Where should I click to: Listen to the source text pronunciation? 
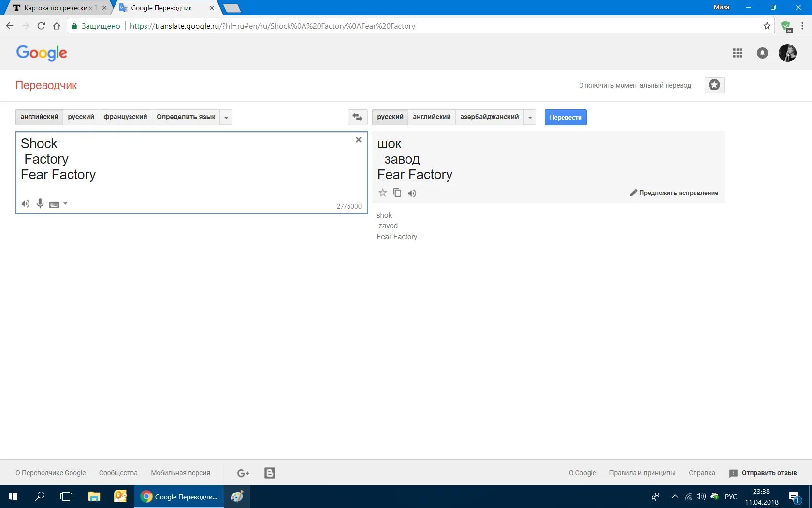click(26, 204)
